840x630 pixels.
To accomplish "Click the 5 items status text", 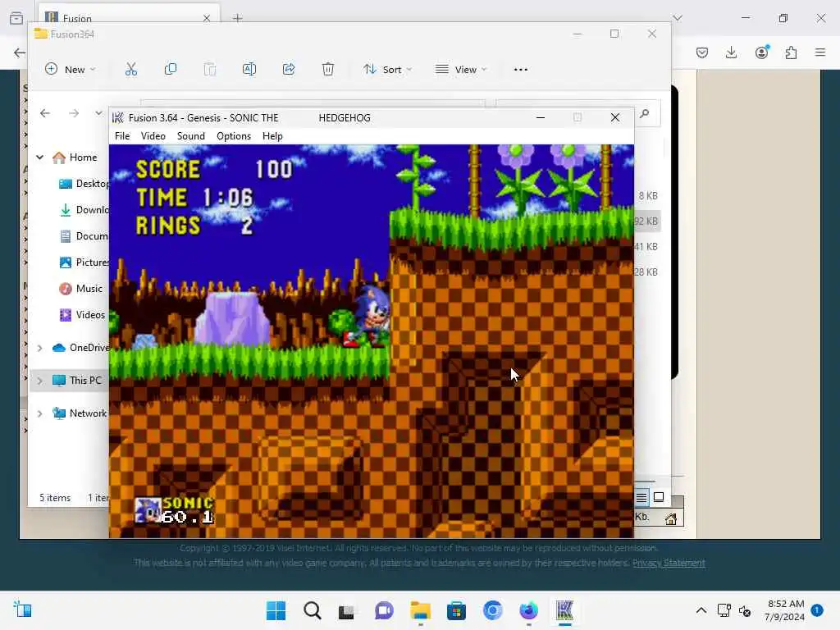I will (55, 498).
